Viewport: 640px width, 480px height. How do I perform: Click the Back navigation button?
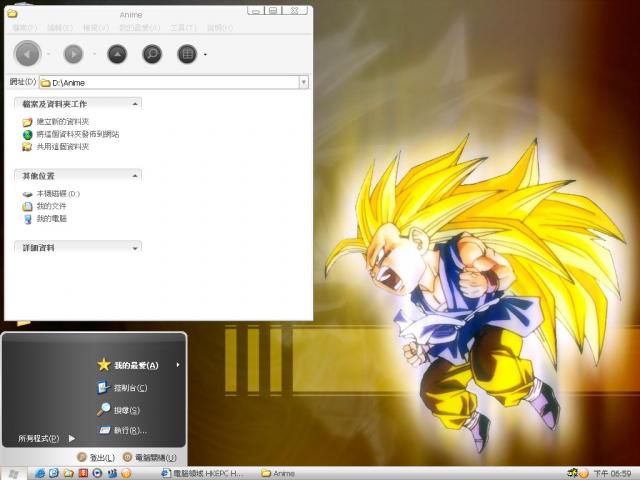click(27, 54)
